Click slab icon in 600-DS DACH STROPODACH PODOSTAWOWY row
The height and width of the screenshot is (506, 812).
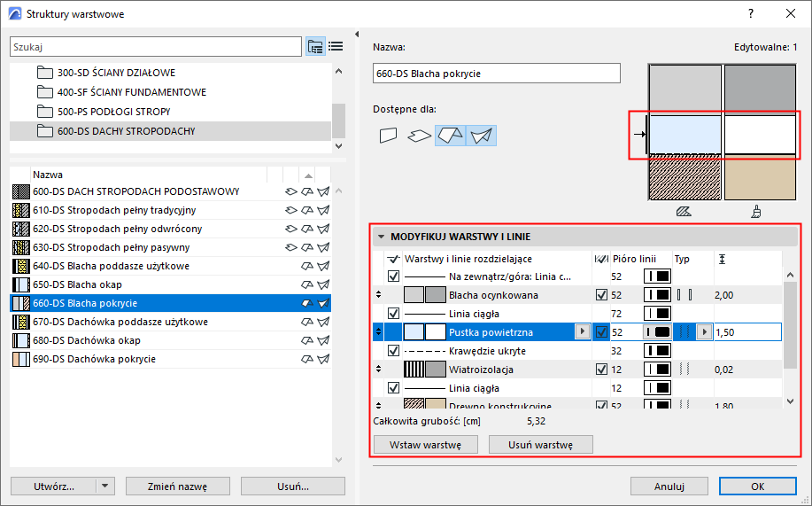click(291, 191)
